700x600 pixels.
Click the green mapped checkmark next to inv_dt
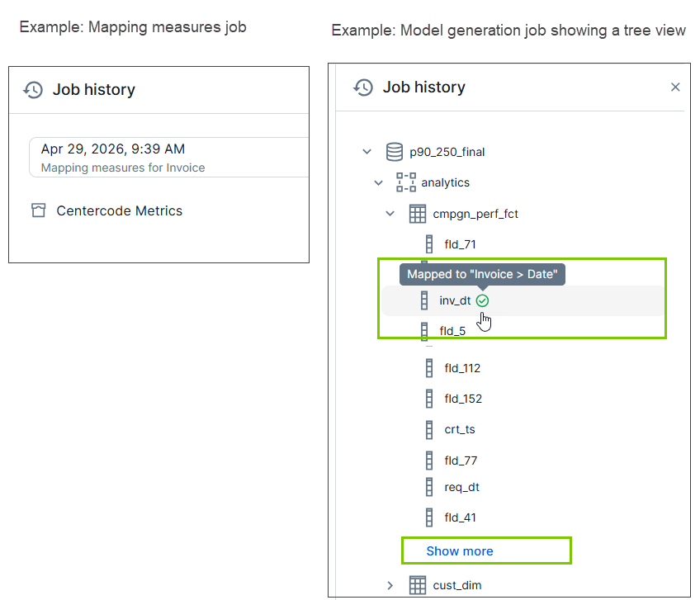(x=482, y=301)
